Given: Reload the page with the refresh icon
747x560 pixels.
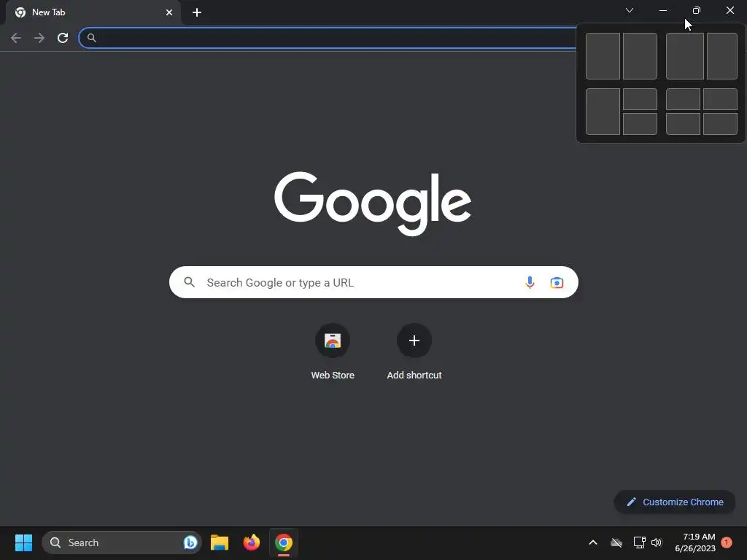Looking at the screenshot, I should pos(63,38).
